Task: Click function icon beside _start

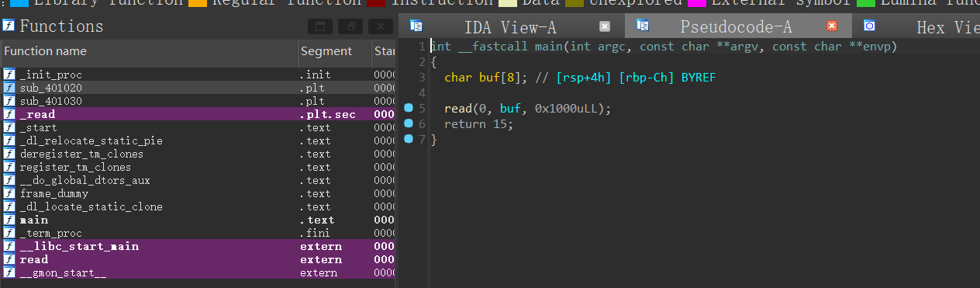Action: click(9, 127)
